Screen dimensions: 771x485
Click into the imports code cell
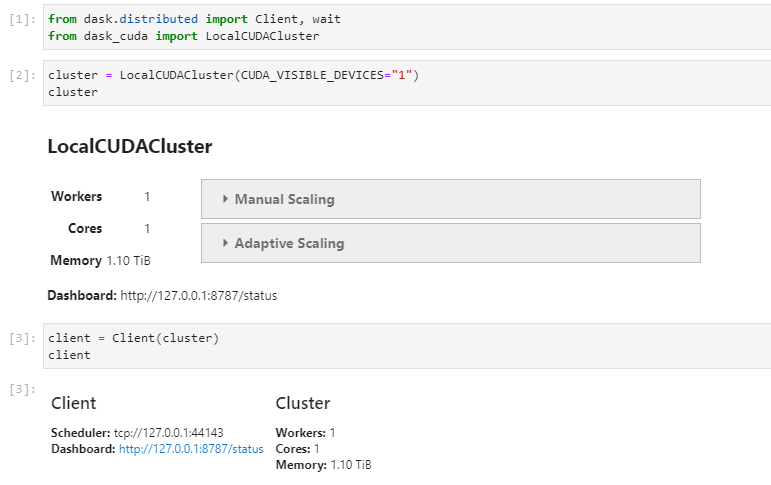click(x=407, y=28)
